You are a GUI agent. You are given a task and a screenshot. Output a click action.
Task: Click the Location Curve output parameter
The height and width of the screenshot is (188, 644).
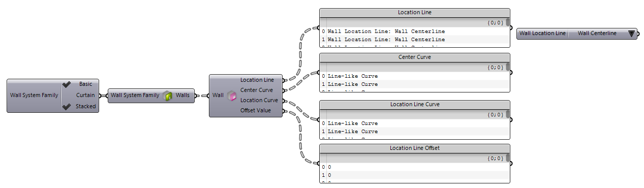[x=259, y=100]
